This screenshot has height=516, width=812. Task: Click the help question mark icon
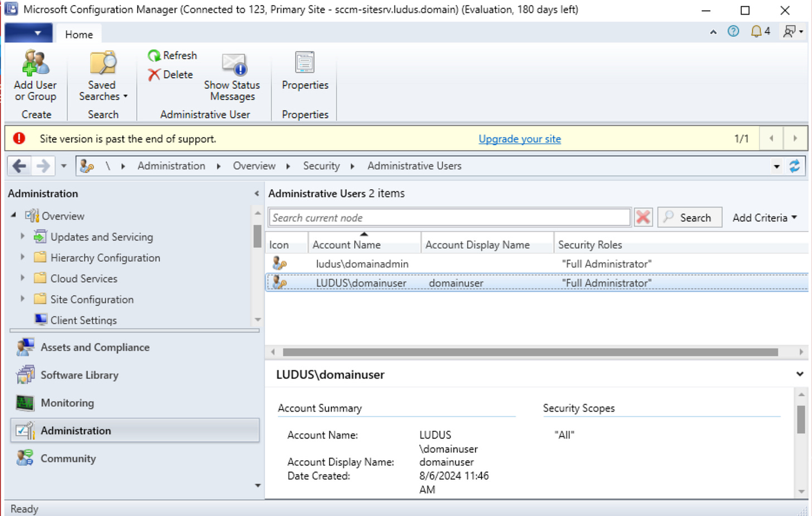pos(733,31)
